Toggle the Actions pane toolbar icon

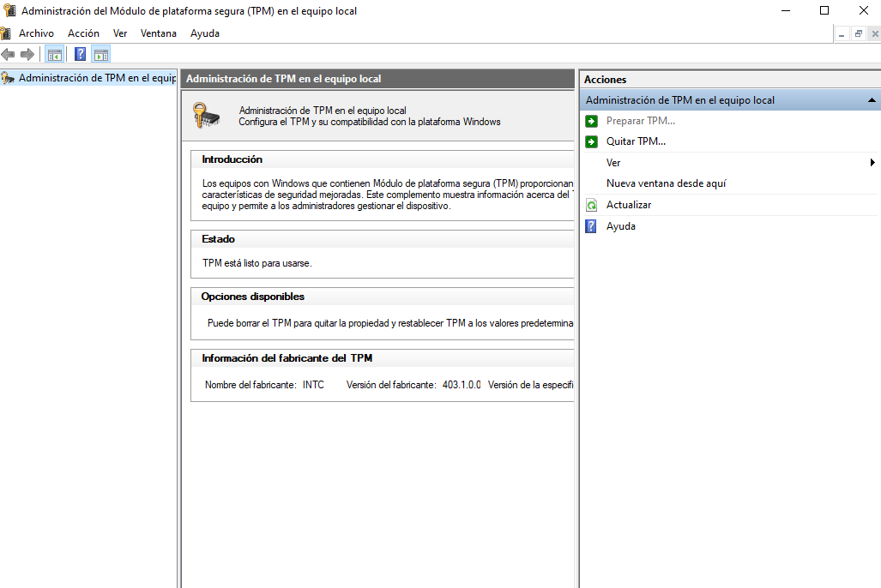pyautogui.click(x=101, y=55)
